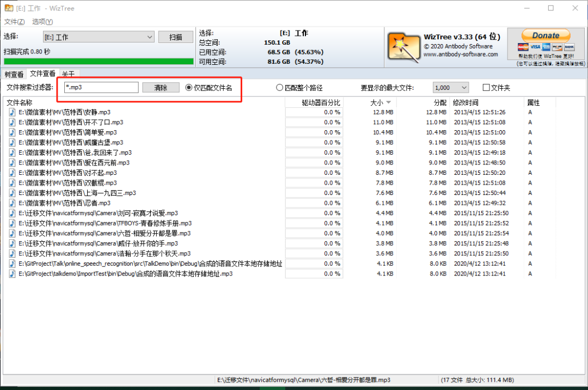Viewport: 588px width, 390px height.
Task: Open the 文件(Z) menu
Action: tap(14, 22)
